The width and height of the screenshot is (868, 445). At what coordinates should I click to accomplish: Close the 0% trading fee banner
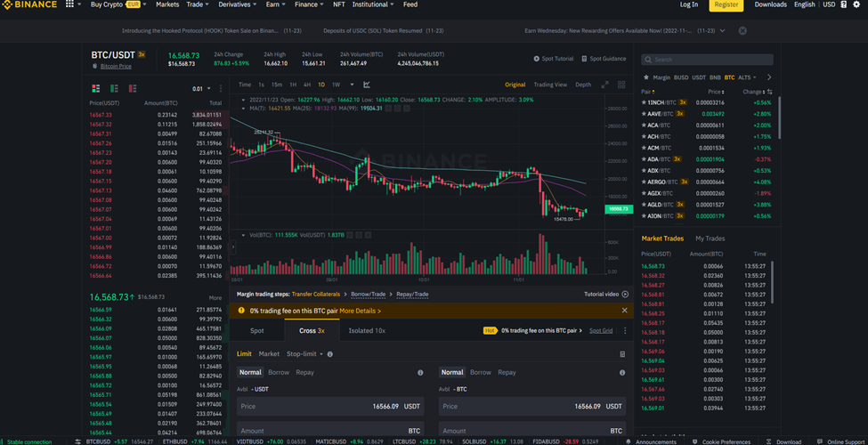(624, 311)
